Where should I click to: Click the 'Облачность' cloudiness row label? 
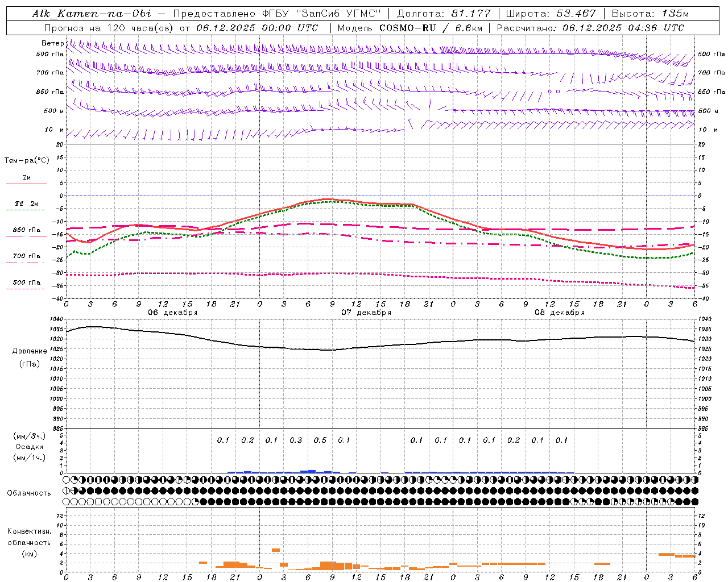pos(29,493)
